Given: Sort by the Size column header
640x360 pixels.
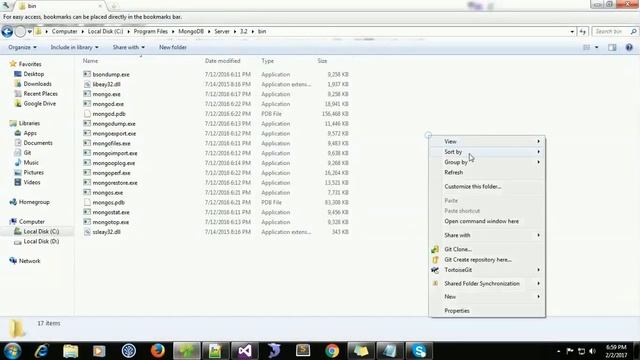Looking at the screenshot, I should (322, 61).
